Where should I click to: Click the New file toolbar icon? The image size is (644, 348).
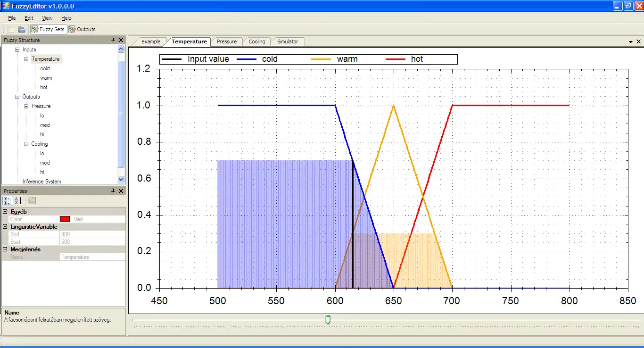click(11, 29)
